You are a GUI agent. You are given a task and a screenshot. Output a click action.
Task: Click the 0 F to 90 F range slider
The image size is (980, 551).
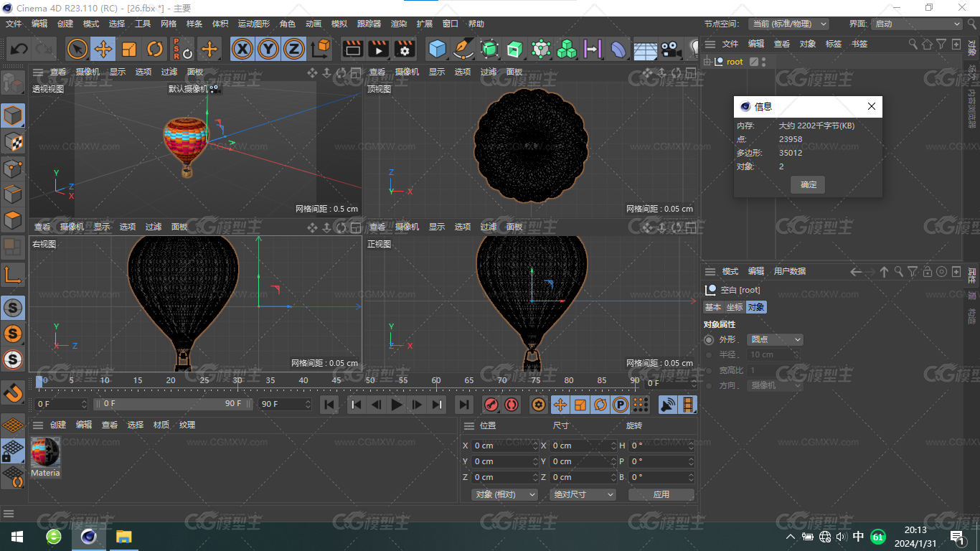pyautogui.click(x=173, y=404)
